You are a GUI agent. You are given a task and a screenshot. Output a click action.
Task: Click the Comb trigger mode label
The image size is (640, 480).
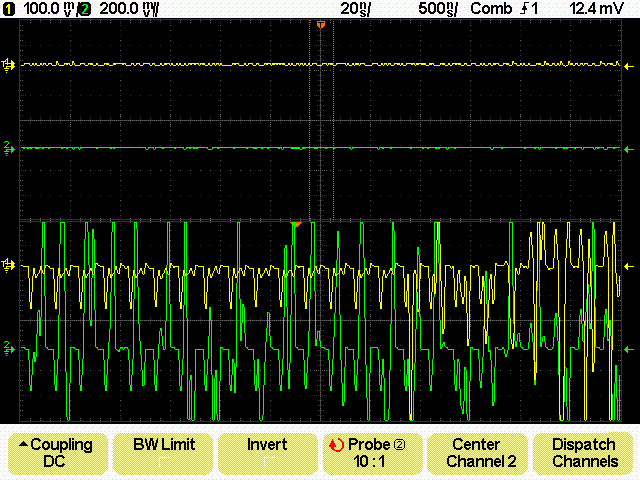[x=491, y=9]
